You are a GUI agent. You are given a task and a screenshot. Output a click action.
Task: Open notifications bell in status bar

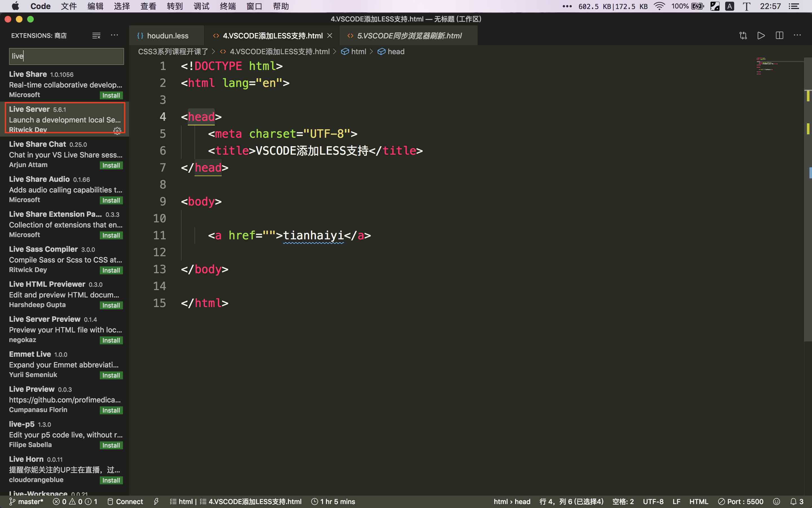(797, 502)
